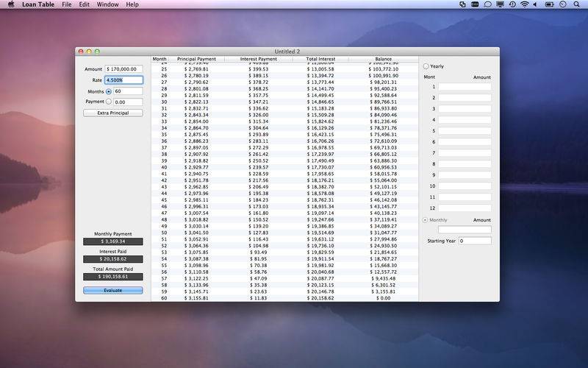Click the extra amount field for month 1
Screen dimensions: 588x368
465,87
